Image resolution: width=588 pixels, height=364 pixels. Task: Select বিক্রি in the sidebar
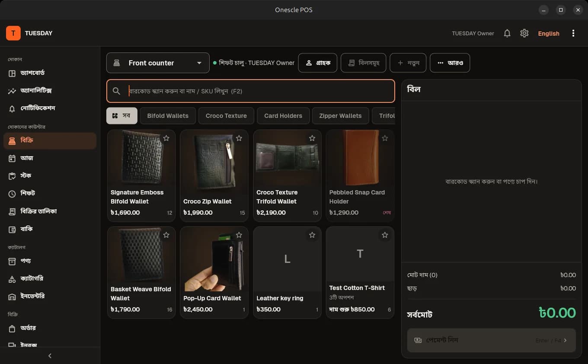pos(50,141)
